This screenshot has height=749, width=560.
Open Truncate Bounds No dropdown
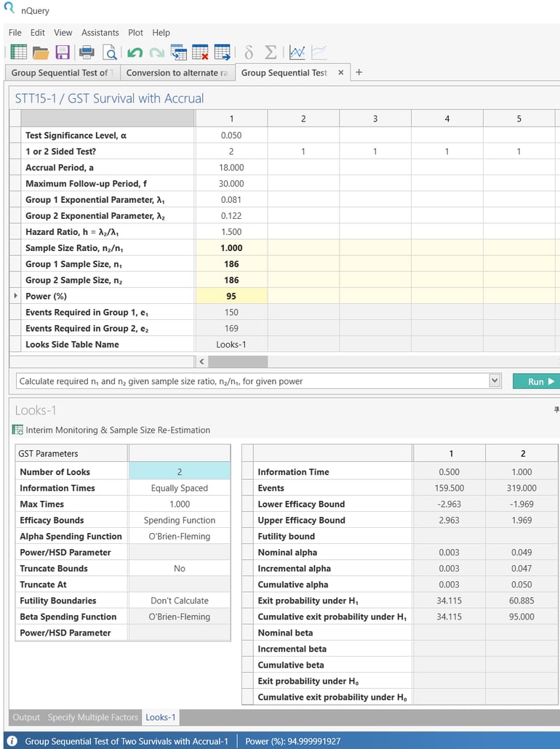pos(179,569)
